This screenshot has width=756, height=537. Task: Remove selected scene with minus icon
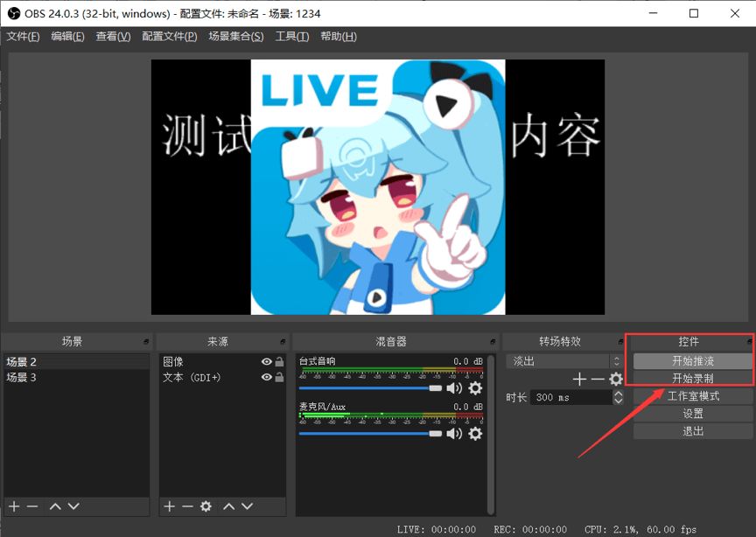32,506
